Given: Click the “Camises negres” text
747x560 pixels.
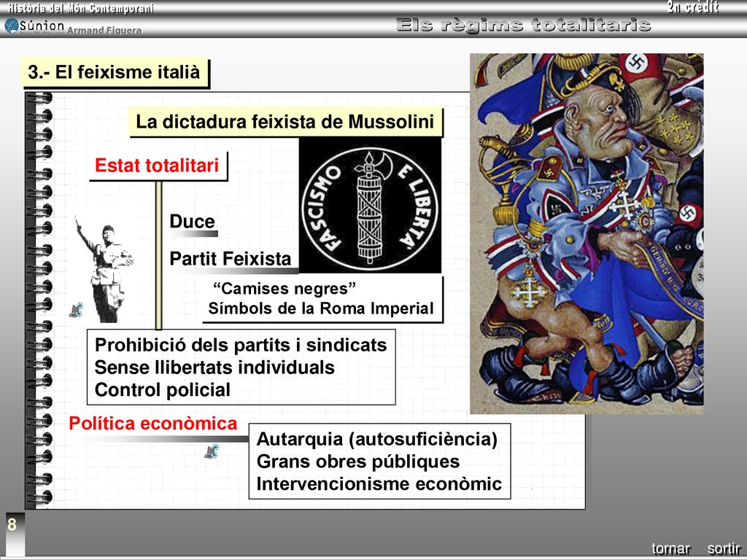Looking at the screenshot, I should click(x=285, y=289).
